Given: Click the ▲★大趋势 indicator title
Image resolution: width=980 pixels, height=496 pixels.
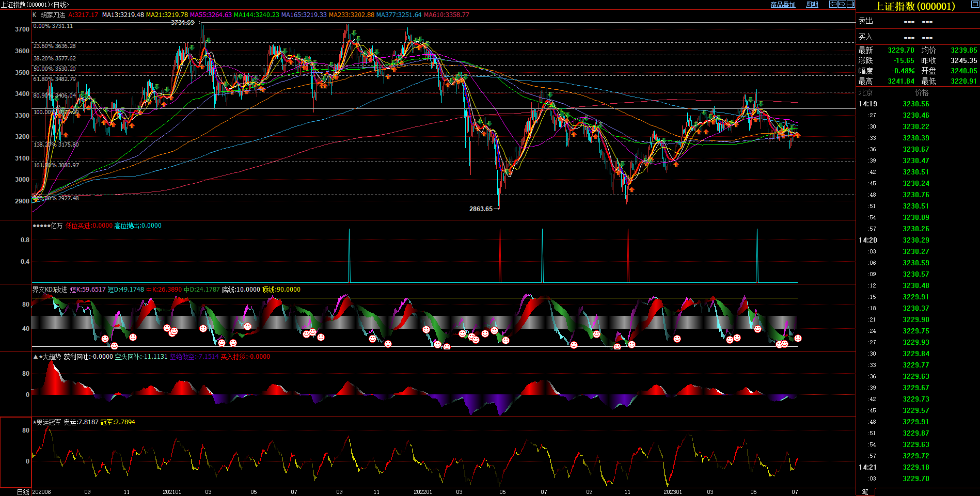Looking at the screenshot, I should [47, 357].
